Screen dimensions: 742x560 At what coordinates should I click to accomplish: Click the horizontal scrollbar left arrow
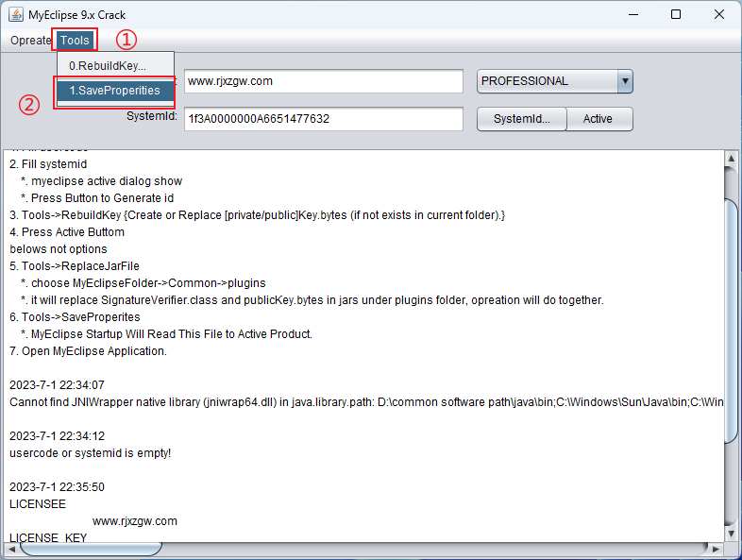(x=11, y=549)
